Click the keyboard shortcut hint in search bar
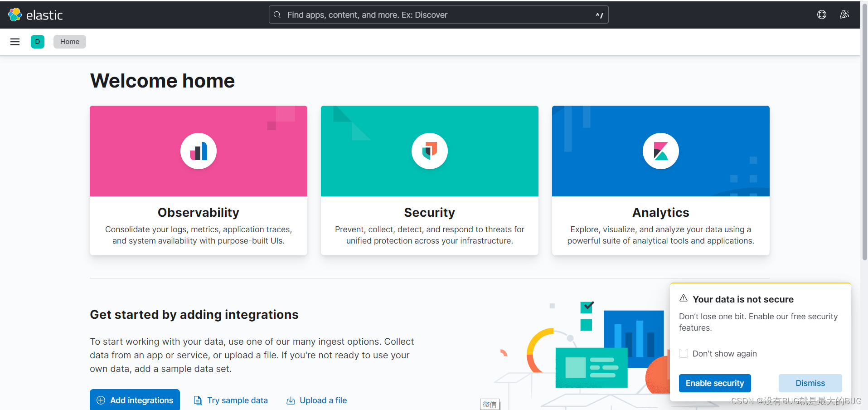The width and height of the screenshot is (868, 410). pos(599,15)
